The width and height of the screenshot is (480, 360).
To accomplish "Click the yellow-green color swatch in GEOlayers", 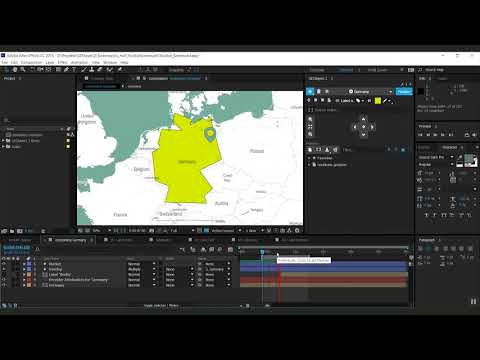I will pyautogui.click(x=378, y=100).
